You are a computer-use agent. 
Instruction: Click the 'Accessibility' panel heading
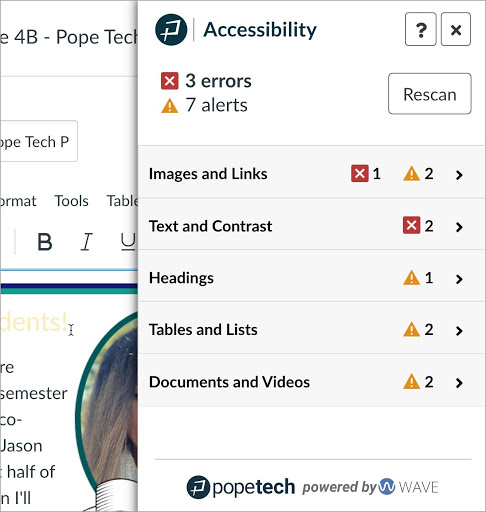pyautogui.click(x=260, y=30)
